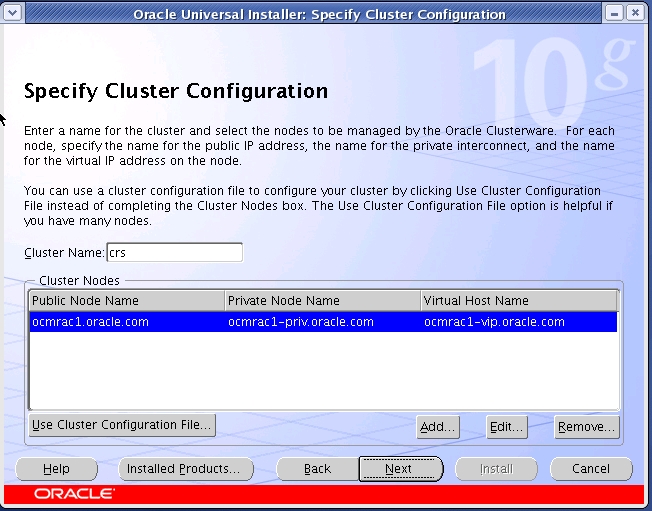Open installer Help
The height and width of the screenshot is (511, 652).
pos(57,469)
